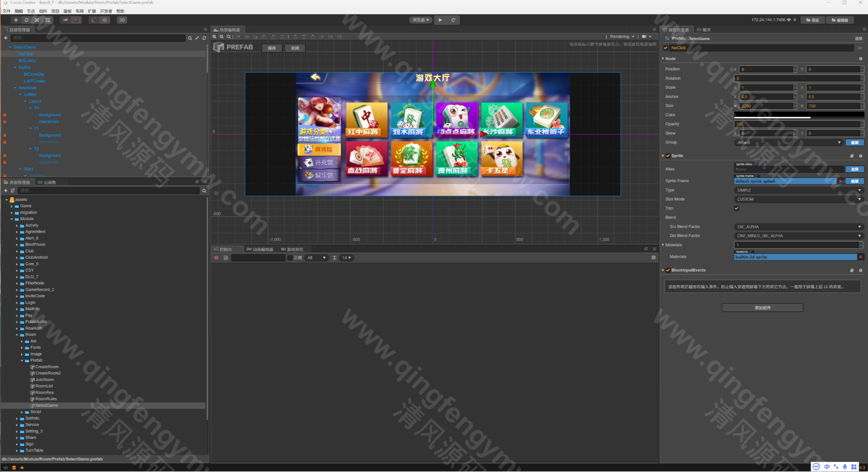
Task: Open the Node section gear settings icon
Action: coord(860,59)
